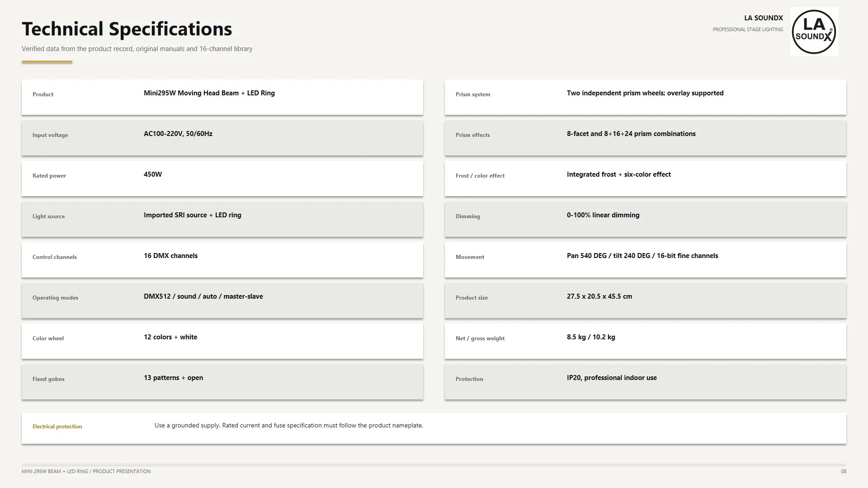This screenshot has width=868, height=488.
Task: Select the Dimming 0-100% linear row
Action: pos(646,219)
